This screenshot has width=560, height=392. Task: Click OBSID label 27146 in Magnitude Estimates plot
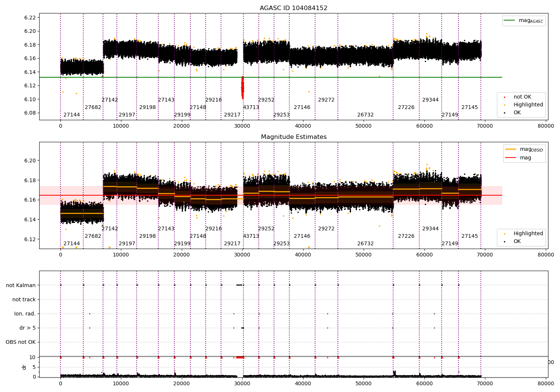click(302, 236)
